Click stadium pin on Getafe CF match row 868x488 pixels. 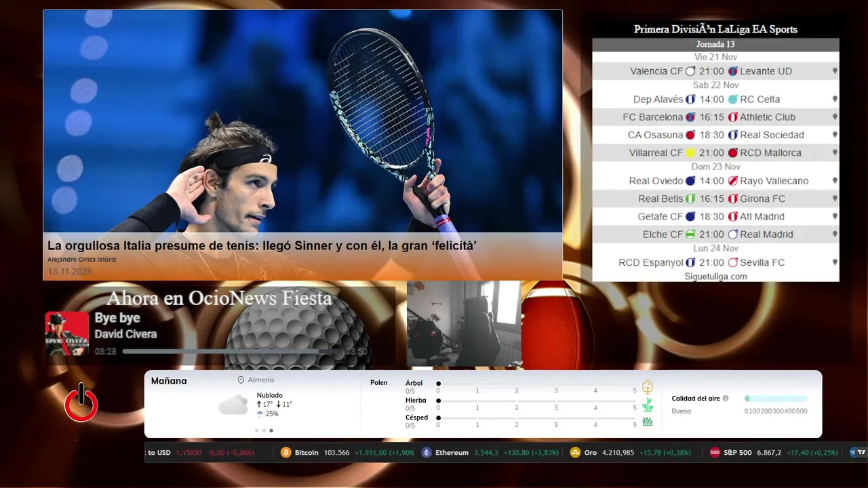835,217
